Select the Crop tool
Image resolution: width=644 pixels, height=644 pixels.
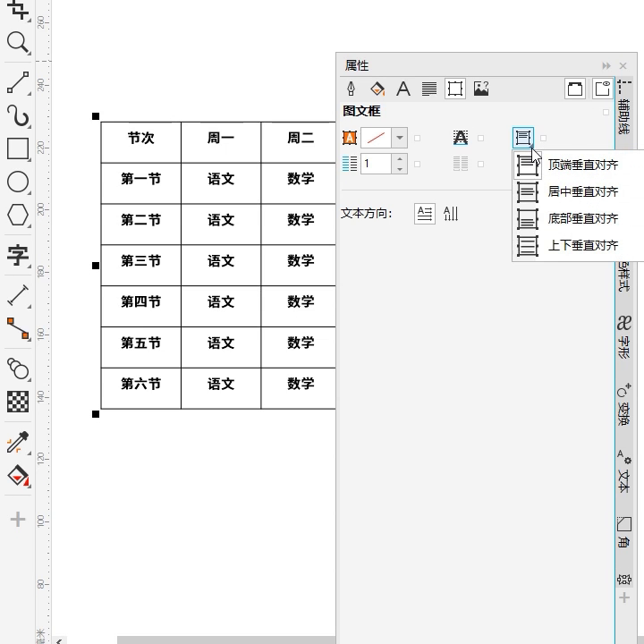tap(18, 9)
